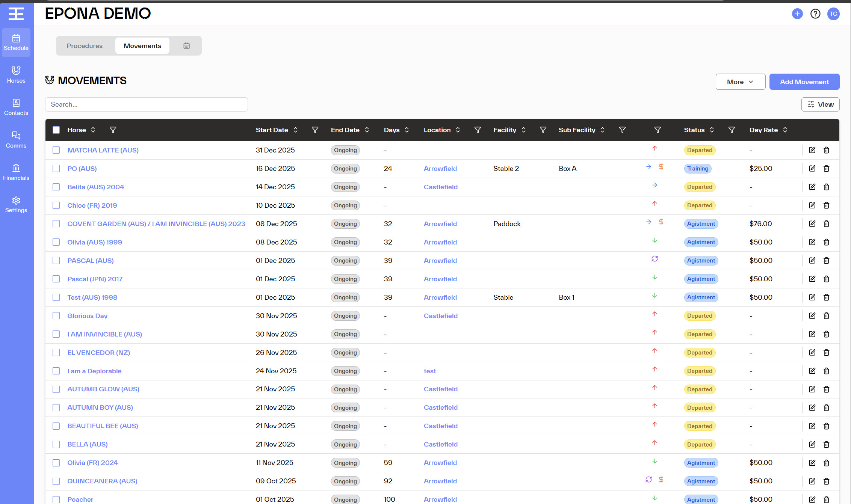Click the Add Movement button
The width and height of the screenshot is (851, 504).
[804, 82]
